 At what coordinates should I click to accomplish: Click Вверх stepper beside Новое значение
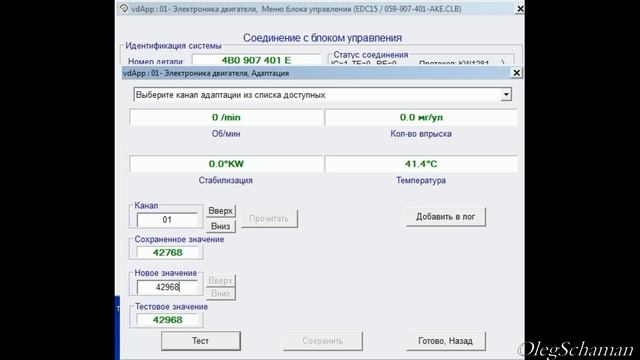click(220, 281)
